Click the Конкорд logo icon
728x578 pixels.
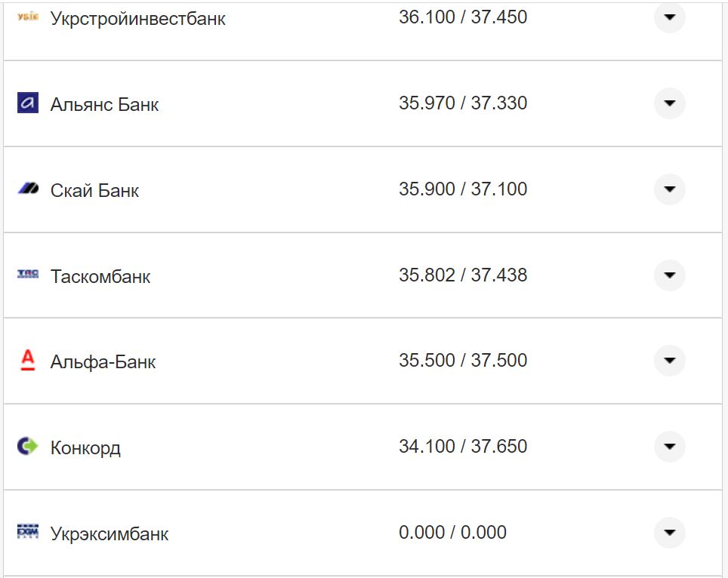27,446
